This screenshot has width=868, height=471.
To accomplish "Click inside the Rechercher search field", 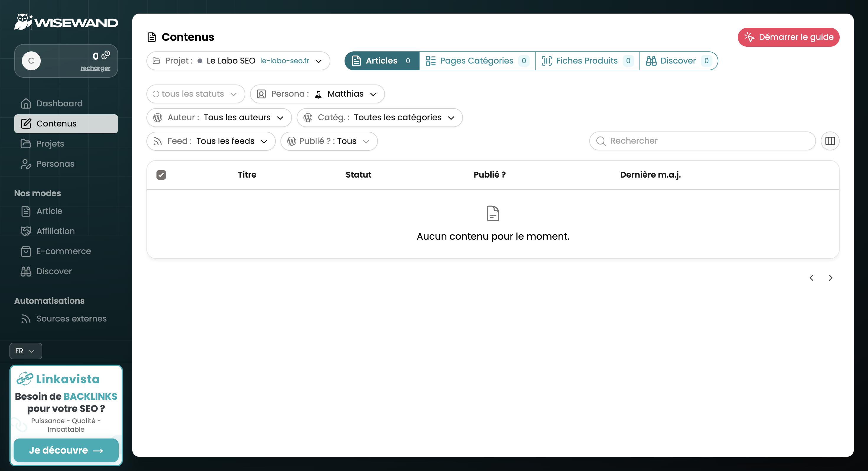I will point(701,141).
